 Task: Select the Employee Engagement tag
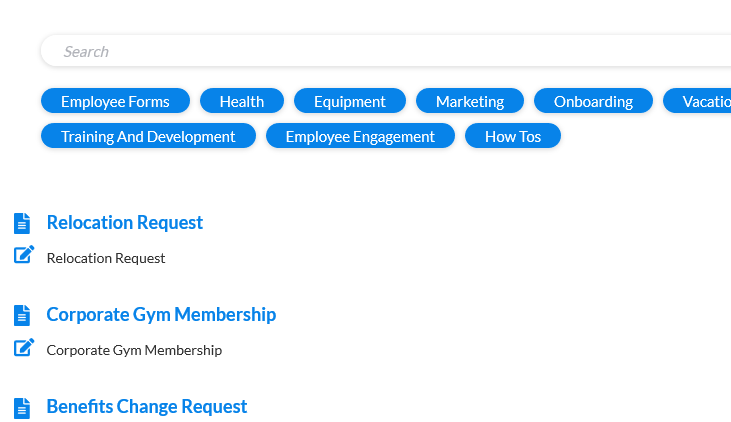click(360, 136)
